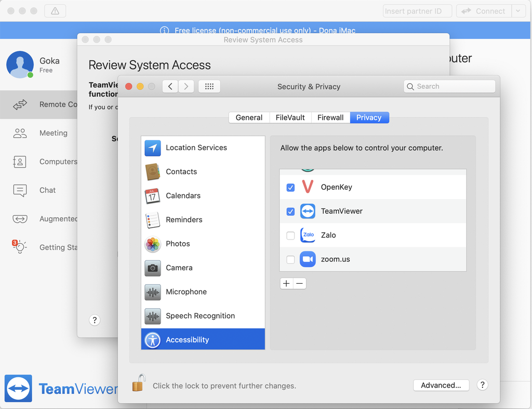
Task: Click the Search field in Security & Privacy
Action: point(449,87)
